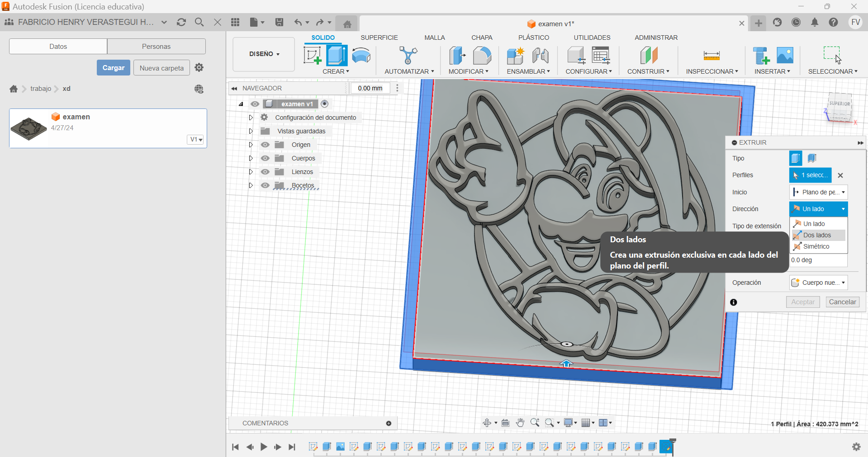Refresh the data panel
Image resolution: width=868 pixels, height=457 pixels.
pos(181,22)
